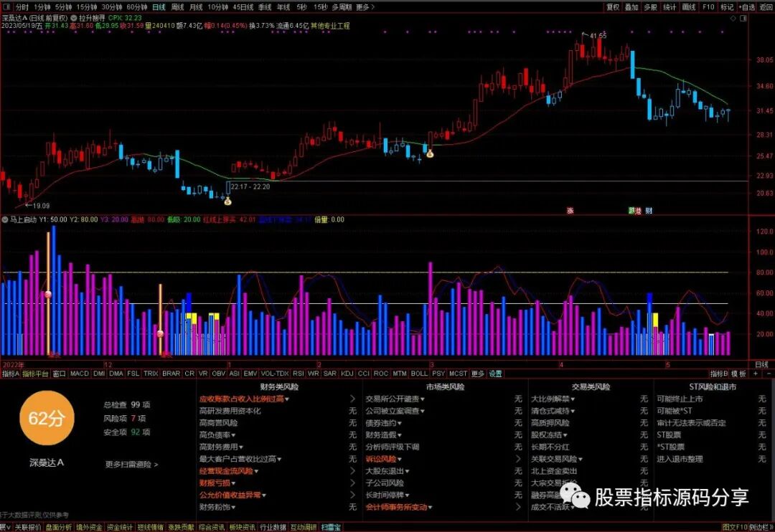Click the window split icon at chart top-right
Viewport: 775px width, 532px height.
[x=743, y=18]
